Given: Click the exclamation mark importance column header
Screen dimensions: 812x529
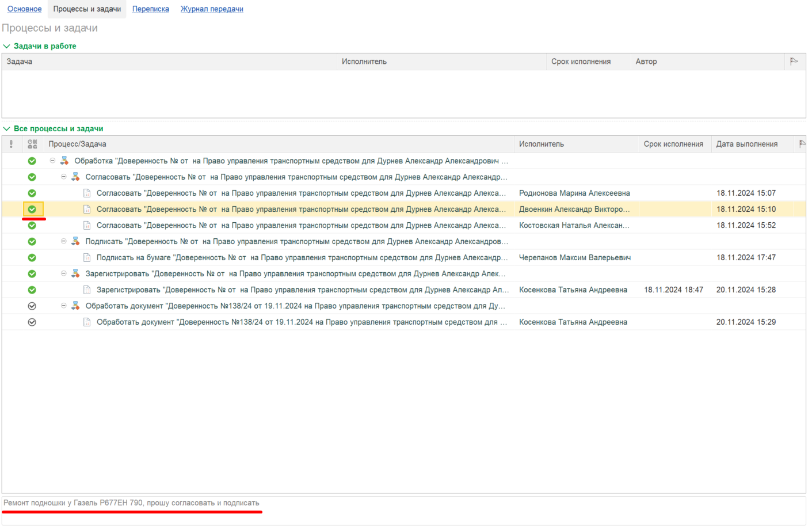Looking at the screenshot, I should pyautogui.click(x=11, y=144).
